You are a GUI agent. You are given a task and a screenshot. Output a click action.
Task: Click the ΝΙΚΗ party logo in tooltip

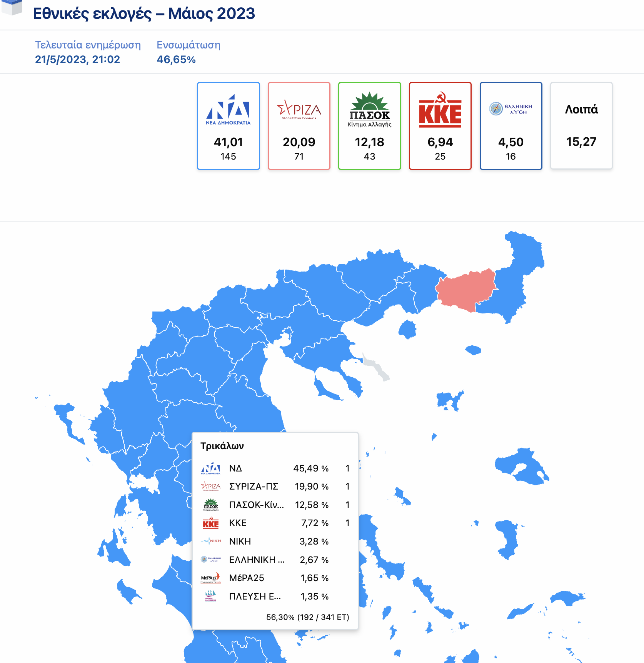click(x=211, y=541)
